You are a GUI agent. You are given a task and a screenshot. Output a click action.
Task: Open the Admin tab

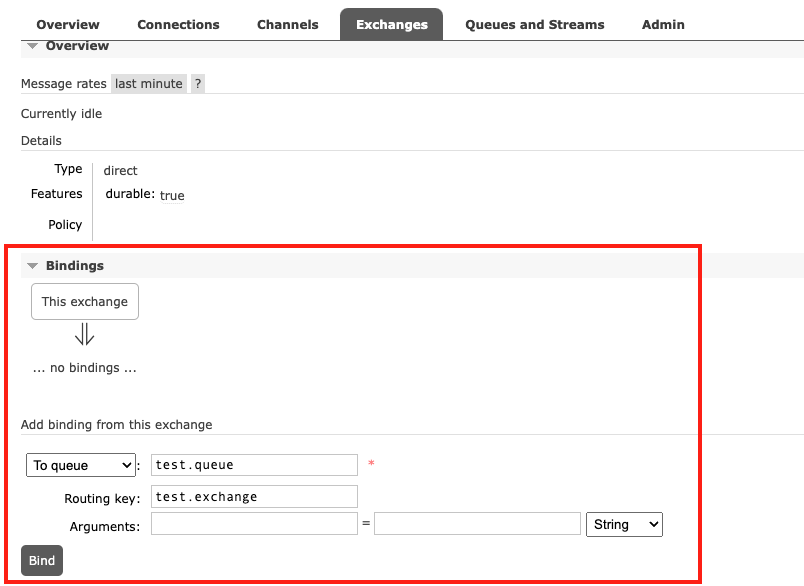pyautogui.click(x=663, y=24)
